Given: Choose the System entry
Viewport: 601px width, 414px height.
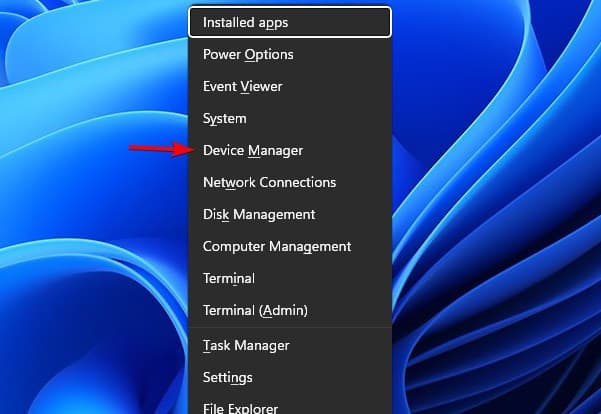Looking at the screenshot, I should pos(225,118).
